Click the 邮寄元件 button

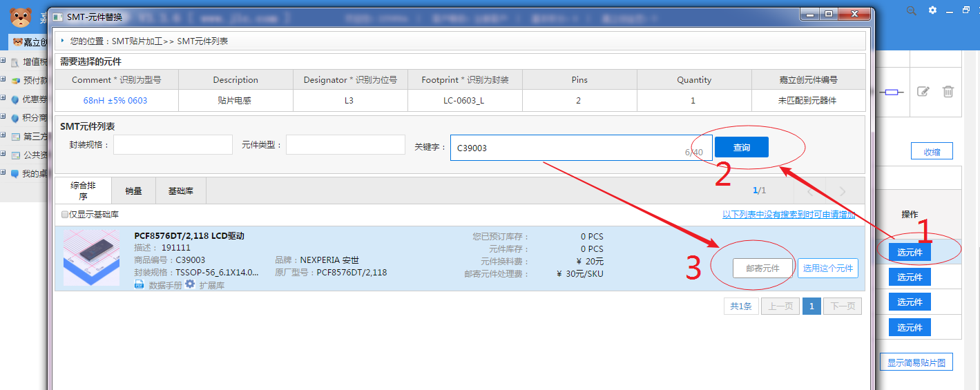click(762, 269)
